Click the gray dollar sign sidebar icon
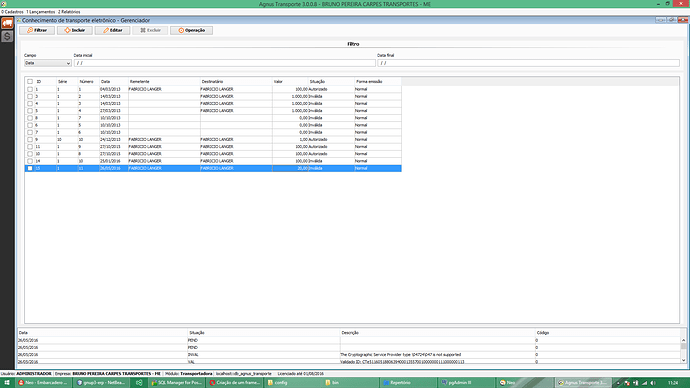This screenshot has width=690, height=388. (x=7, y=37)
